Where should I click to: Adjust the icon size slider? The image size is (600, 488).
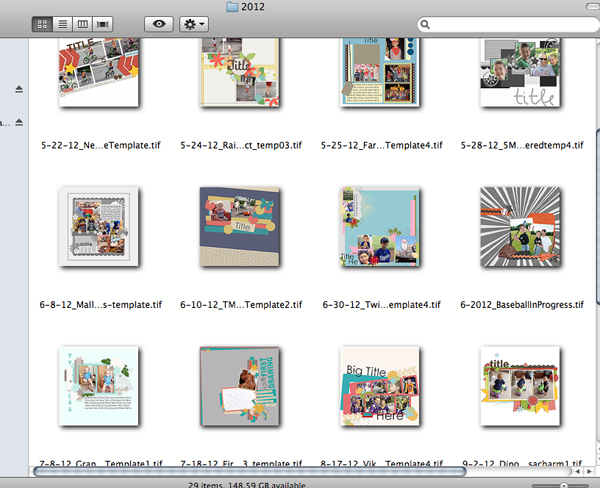[x=564, y=485]
